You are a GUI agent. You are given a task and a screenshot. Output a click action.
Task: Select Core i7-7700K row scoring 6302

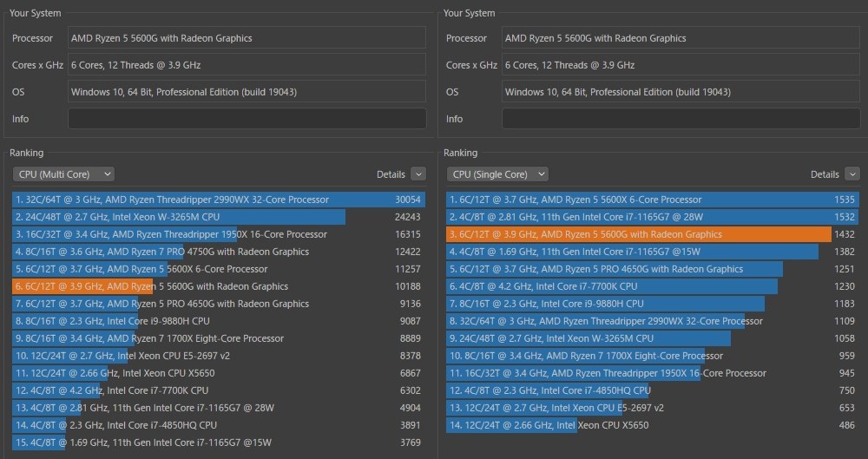219,390
